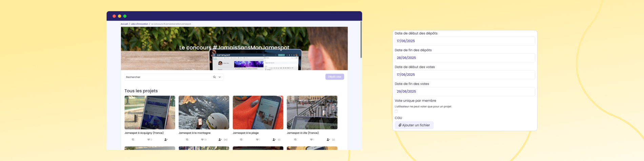The image size is (644, 161).
Task: Click the green maximize window dot
Action: [125, 16]
